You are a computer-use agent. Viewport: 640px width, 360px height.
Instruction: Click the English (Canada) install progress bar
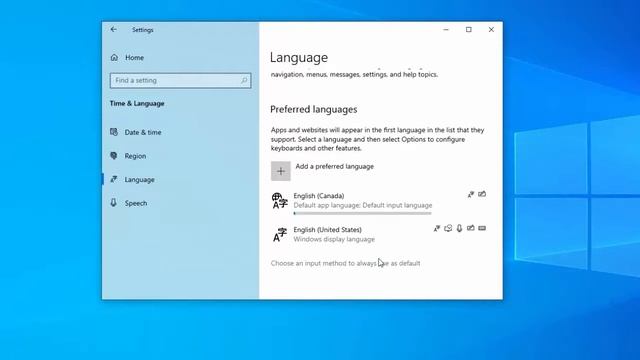coord(362,213)
